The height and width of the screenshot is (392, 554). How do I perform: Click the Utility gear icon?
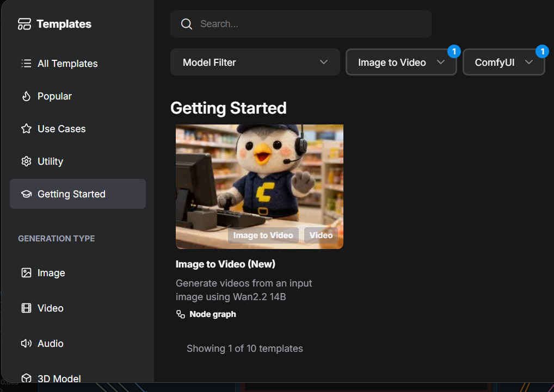coord(26,161)
